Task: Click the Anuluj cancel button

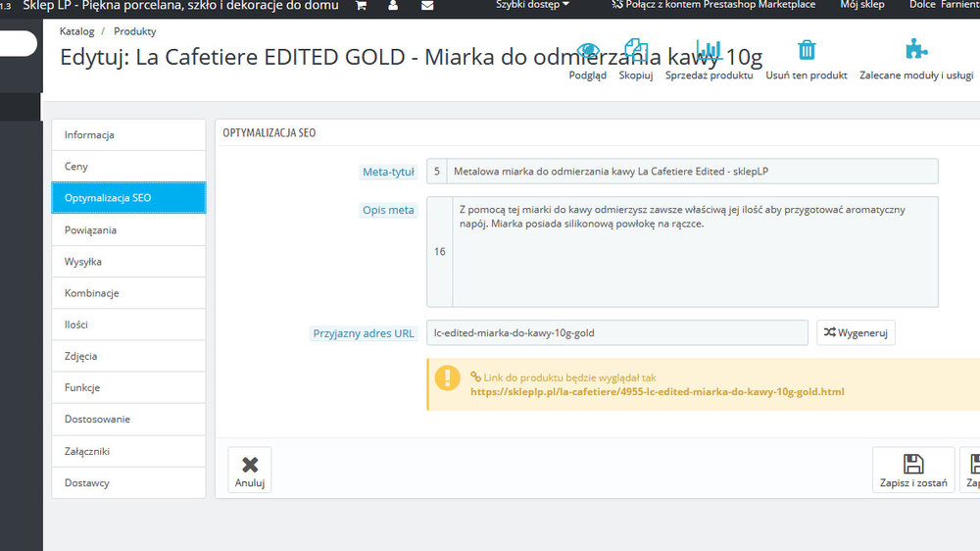Action: [250, 470]
